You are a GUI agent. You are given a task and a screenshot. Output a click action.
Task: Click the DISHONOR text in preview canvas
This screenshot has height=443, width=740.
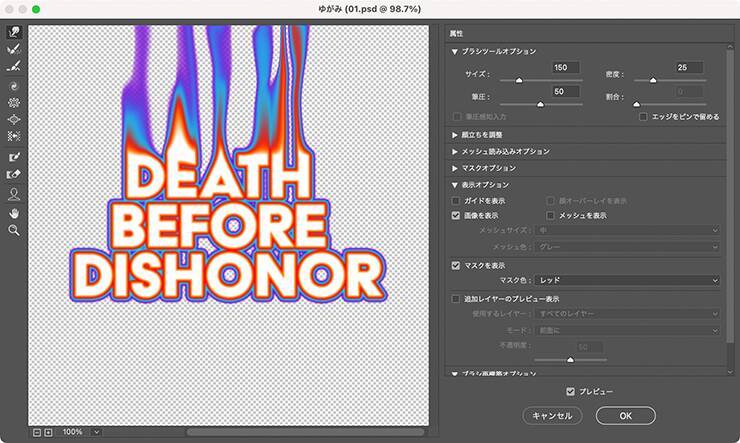pyautogui.click(x=228, y=276)
